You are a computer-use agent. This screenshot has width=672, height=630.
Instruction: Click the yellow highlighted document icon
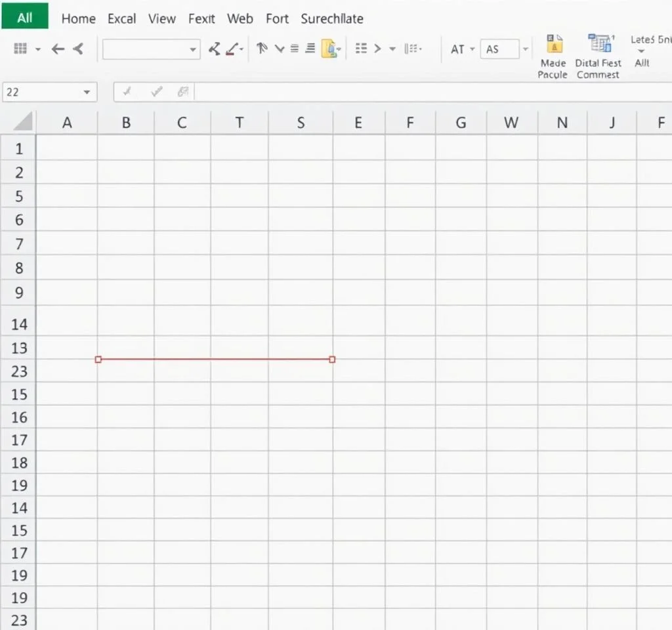point(329,49)
